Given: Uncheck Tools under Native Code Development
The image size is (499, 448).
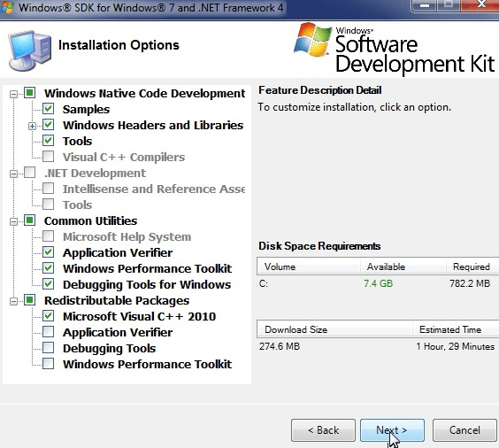Looking at the screenshot, I should (49, 141).
